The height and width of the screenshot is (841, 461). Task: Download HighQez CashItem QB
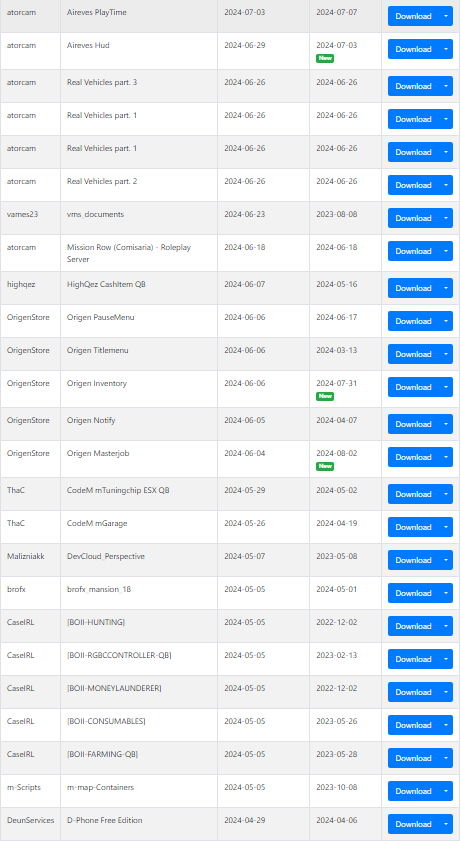pyautogui.click(x=413, y=288)
